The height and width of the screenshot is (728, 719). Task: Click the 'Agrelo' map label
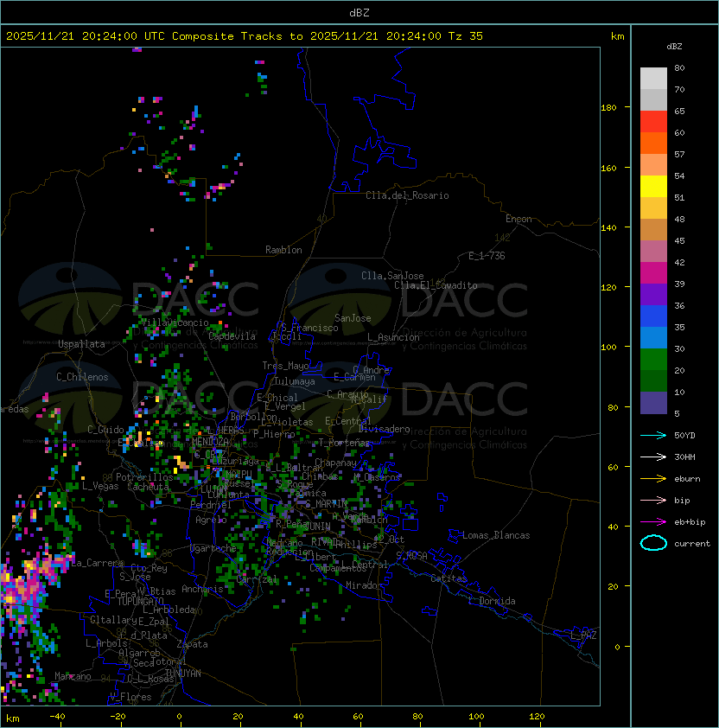pyautogui.click(x=211, y=520)
